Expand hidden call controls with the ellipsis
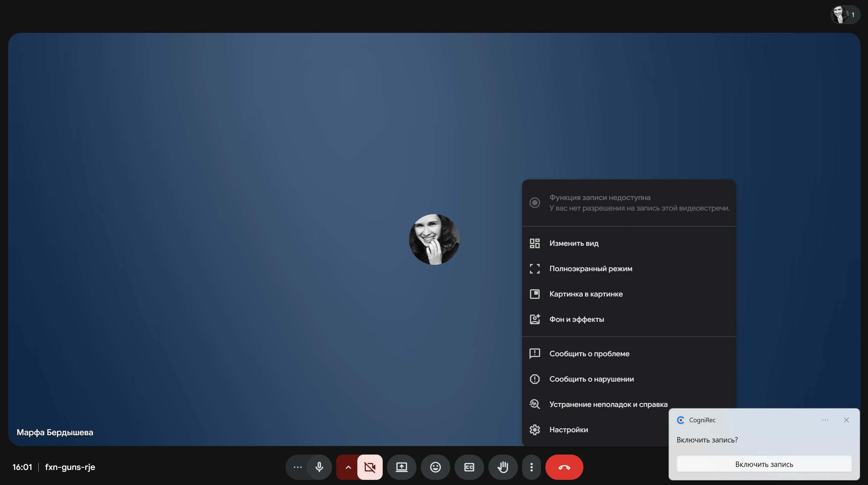 pos(297,467)
